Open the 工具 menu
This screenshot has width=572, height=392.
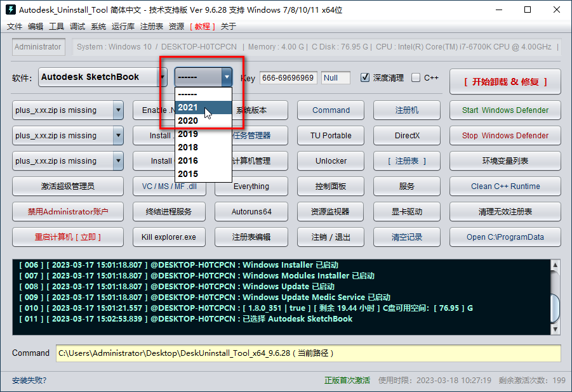56,27
